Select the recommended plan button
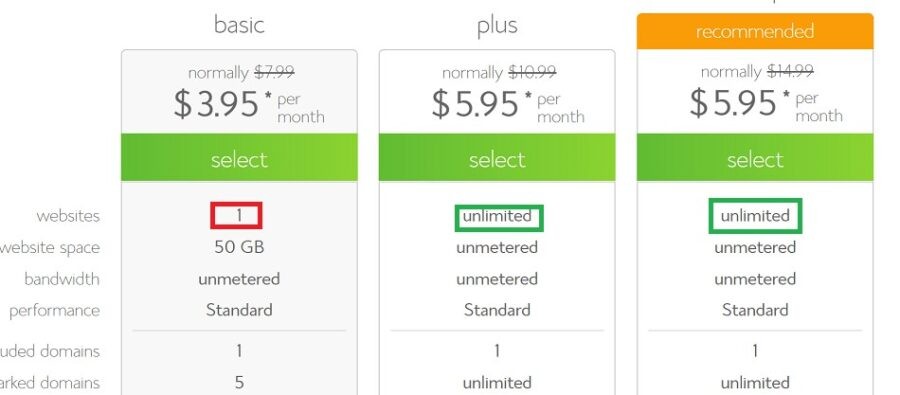The image size is (900, 395). click(x=755, y=158)
